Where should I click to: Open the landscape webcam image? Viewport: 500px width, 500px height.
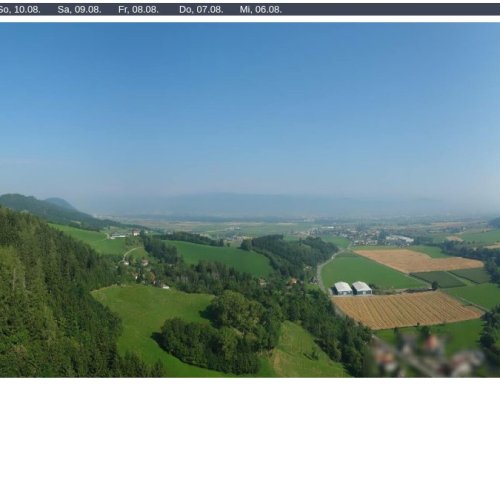pos(250,200)
